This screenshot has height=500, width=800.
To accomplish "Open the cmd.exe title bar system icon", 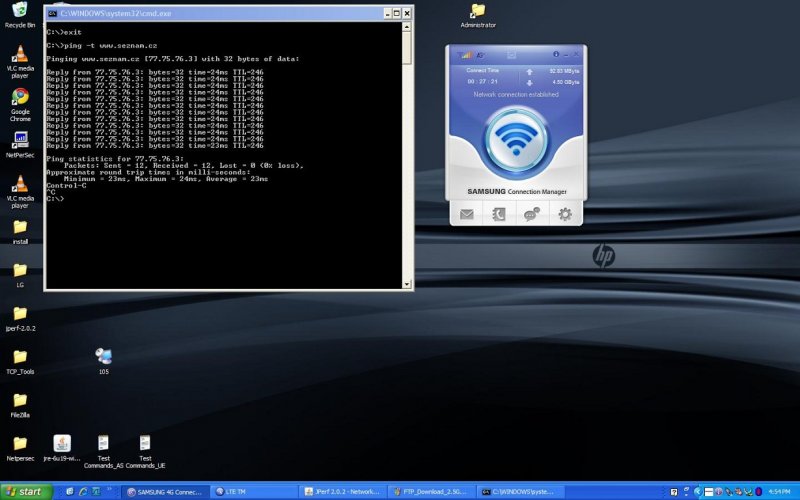I will point(53,13).
